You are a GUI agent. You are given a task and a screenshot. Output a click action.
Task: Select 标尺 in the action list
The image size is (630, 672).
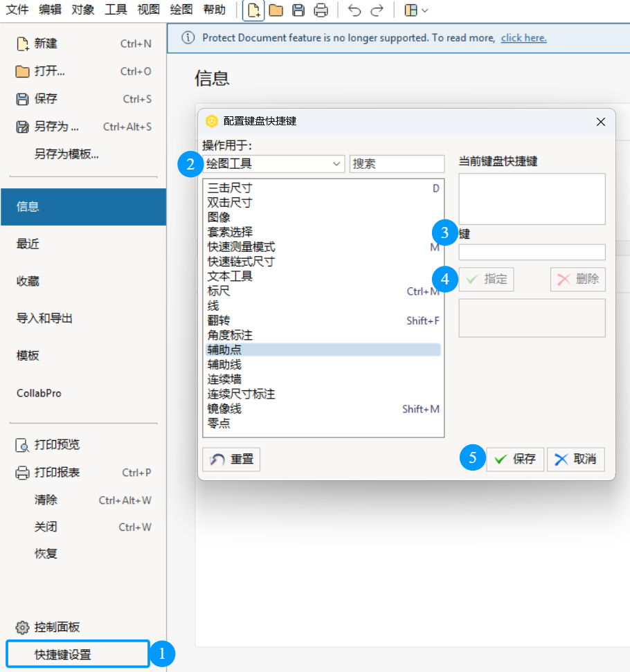tap(323, 291)
